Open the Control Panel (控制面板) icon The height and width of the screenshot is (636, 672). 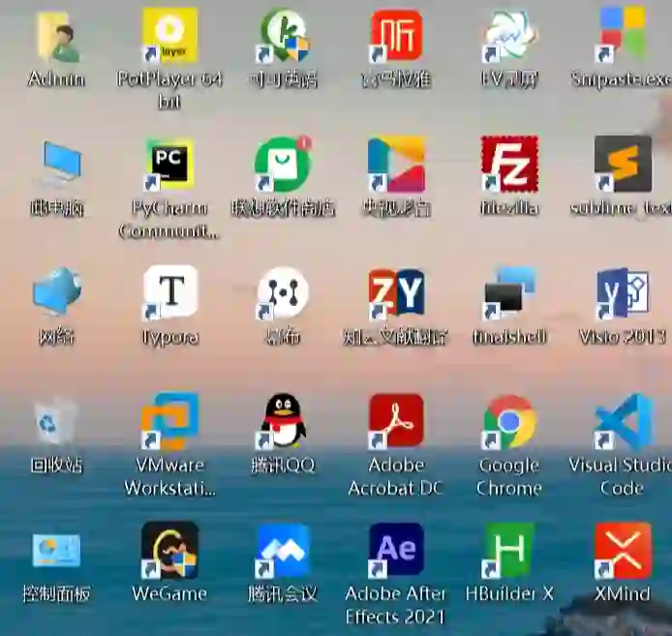point(56,550)
